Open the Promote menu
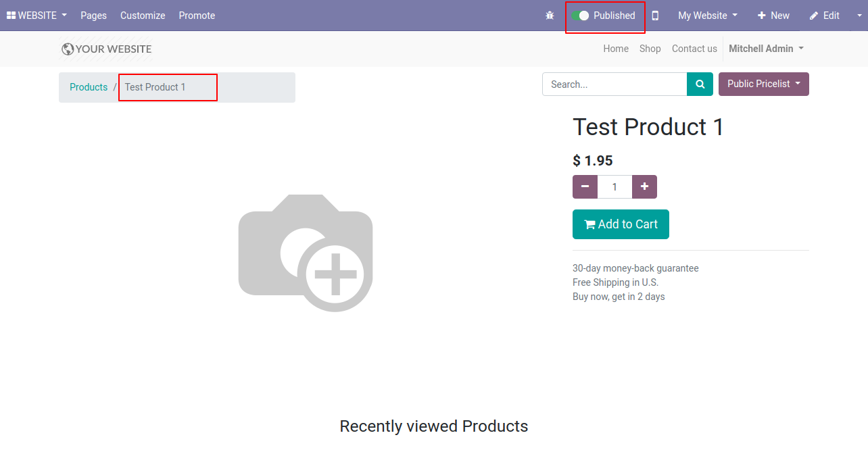The width and height of the screenshot is (868, 452). pos(197,16)
